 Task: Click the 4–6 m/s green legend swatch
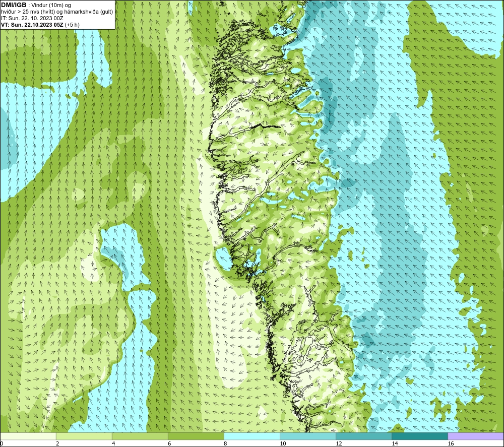click(140, 436)
